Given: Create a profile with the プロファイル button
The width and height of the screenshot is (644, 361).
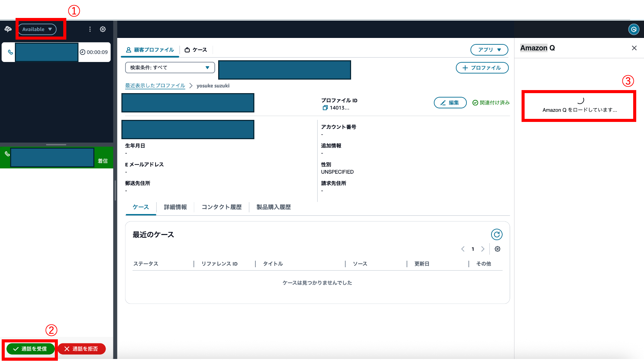Looking at the screenshot, I should (x=482, y=68).
